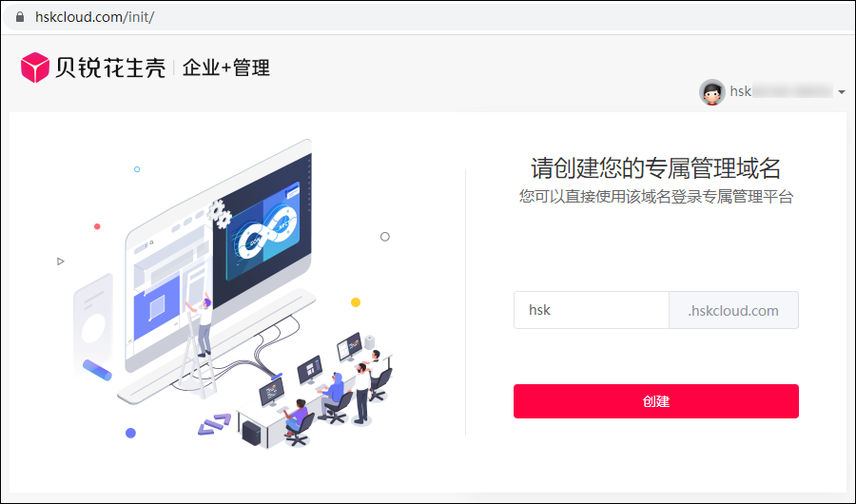
Task: Select the hskcloud.com/init/ URL text
Action: (94, 17)
